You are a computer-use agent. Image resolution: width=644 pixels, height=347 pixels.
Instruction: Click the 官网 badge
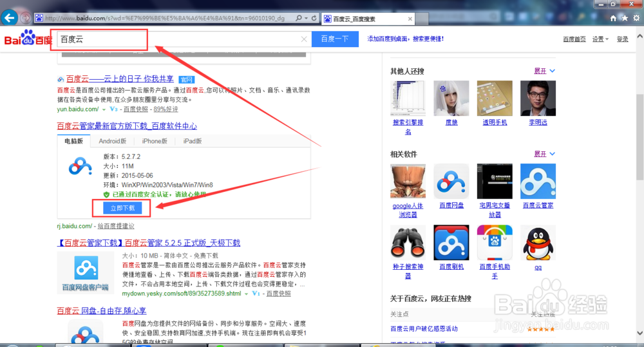pos(187,80)
